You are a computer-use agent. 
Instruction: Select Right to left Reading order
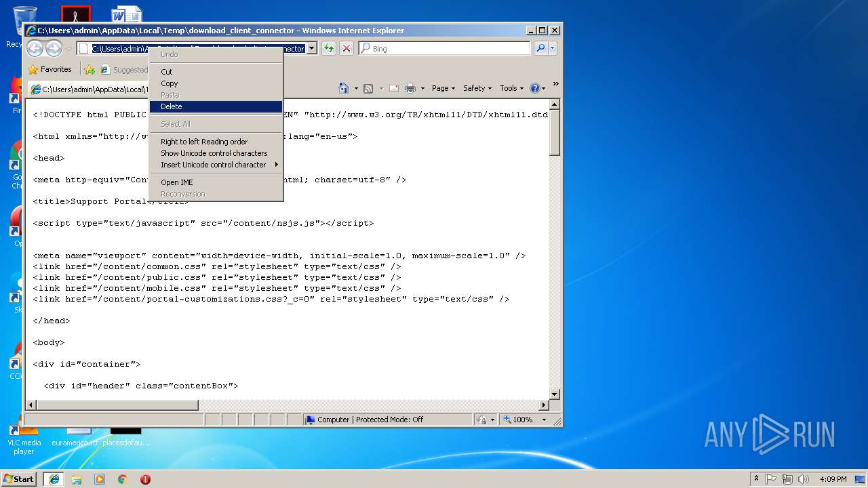point(216,142)
